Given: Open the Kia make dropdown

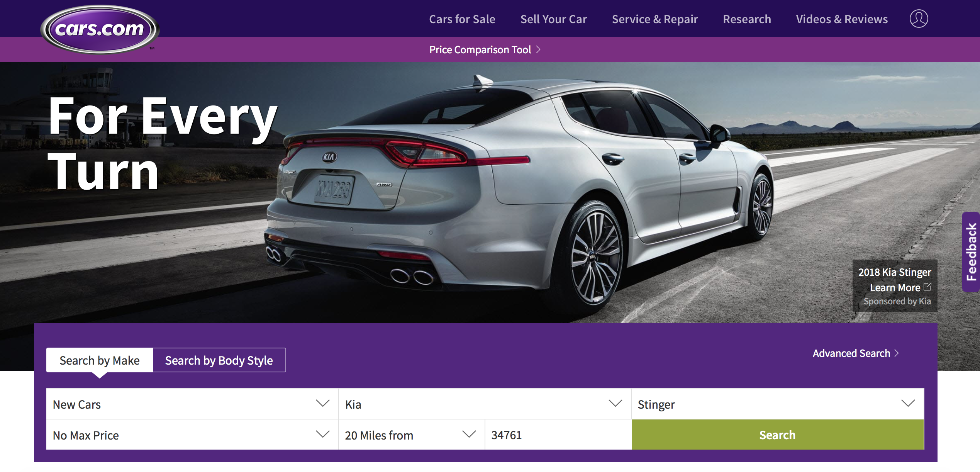Looking at the screenshot, I should coord(485,404).
